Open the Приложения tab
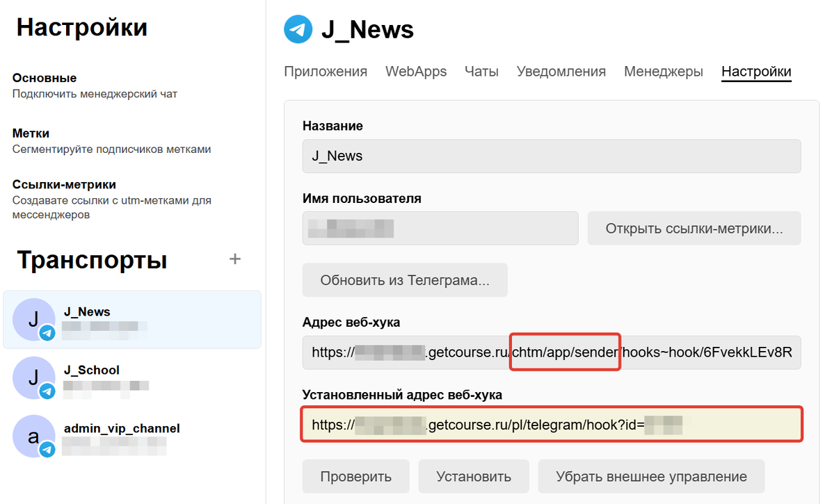Screen dimensions: 834x504 click(x=326, y=71)
